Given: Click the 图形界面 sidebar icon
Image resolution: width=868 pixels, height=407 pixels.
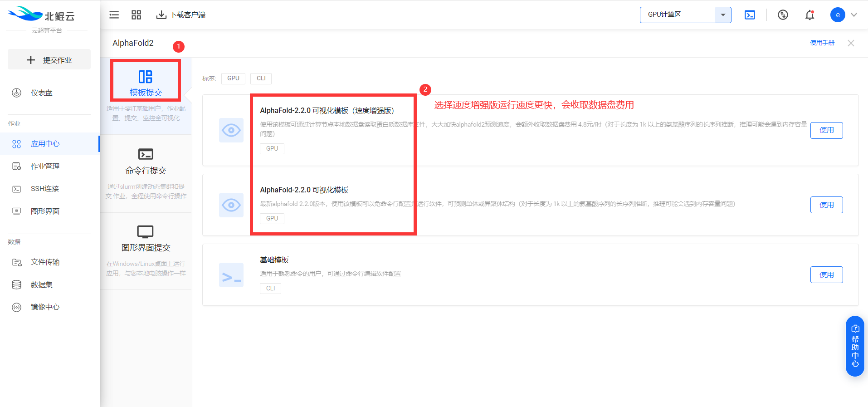Looking at the screenshot, I should 17,211.
